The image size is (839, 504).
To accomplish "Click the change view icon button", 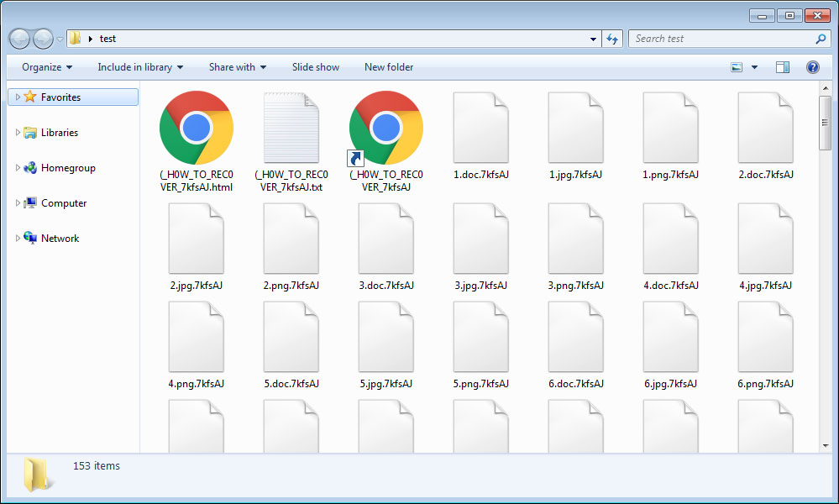I will 737,67.
